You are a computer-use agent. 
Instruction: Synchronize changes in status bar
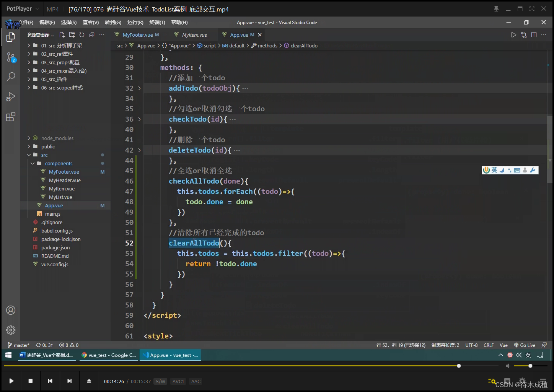[x=44, y=345]
